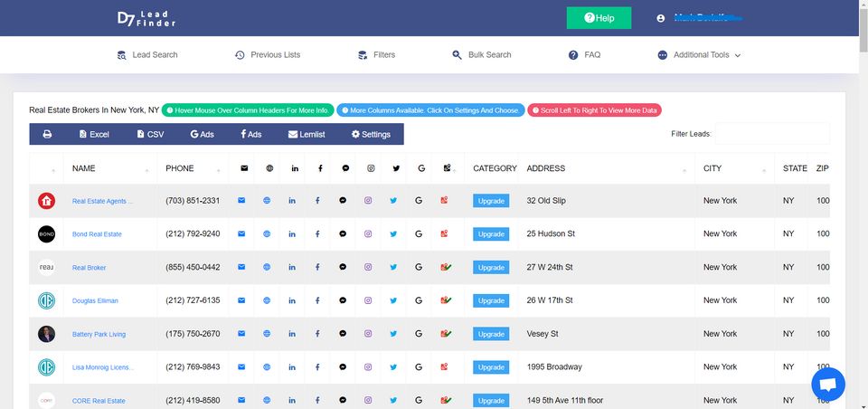The height and width of the screenshot is (409, 868).
Task: Click the Twitter icon for Lisa Monroig
Action: [393, 367]
